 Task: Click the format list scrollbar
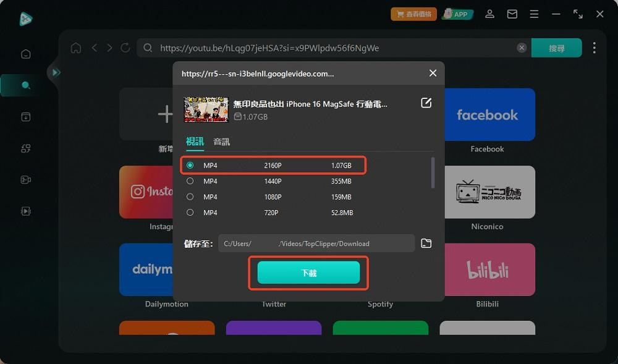(433, 173)
